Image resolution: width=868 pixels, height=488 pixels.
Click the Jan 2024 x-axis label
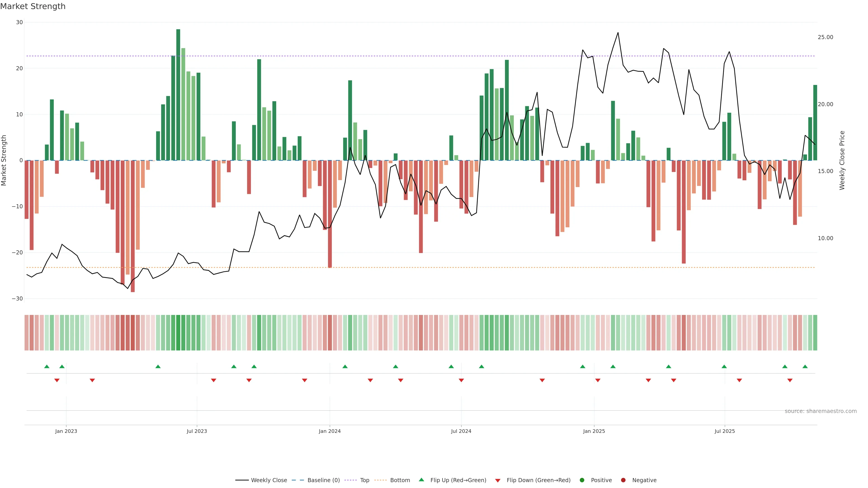[330, 431]
